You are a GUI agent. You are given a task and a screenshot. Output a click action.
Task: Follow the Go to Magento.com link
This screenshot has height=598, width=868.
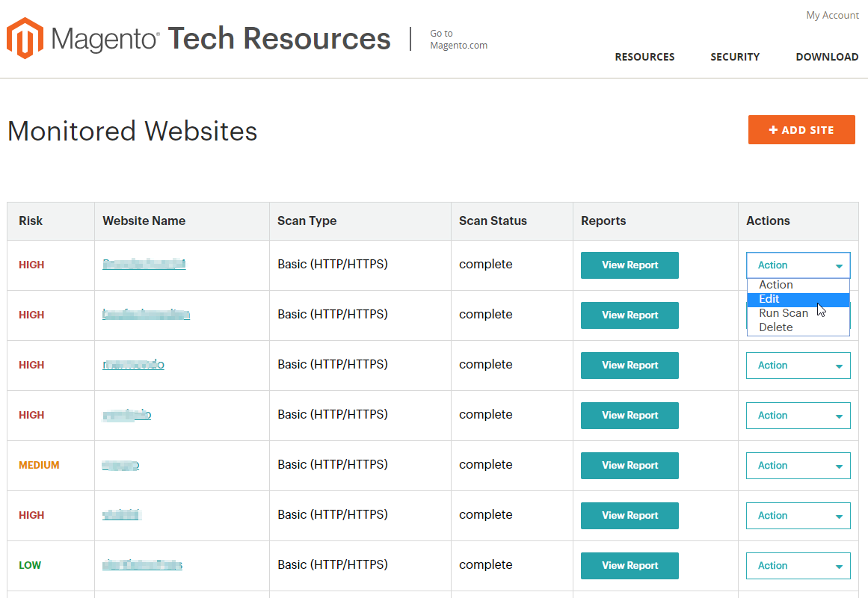pos(458,39)
